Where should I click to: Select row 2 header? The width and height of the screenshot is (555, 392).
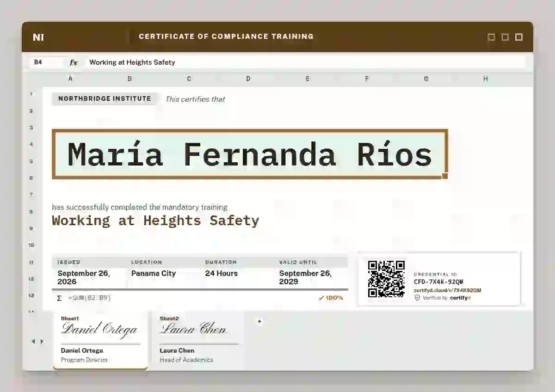point(31,111)
